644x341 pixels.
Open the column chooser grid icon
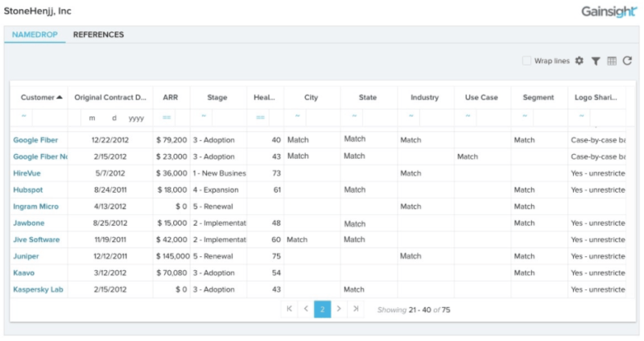[x=612, y=61]
